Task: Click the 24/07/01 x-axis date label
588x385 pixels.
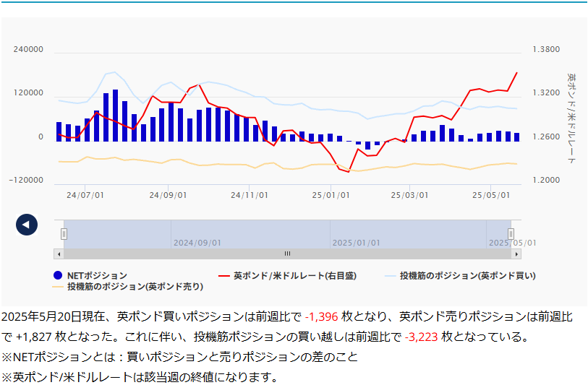Action: click(x=85, y=195)
